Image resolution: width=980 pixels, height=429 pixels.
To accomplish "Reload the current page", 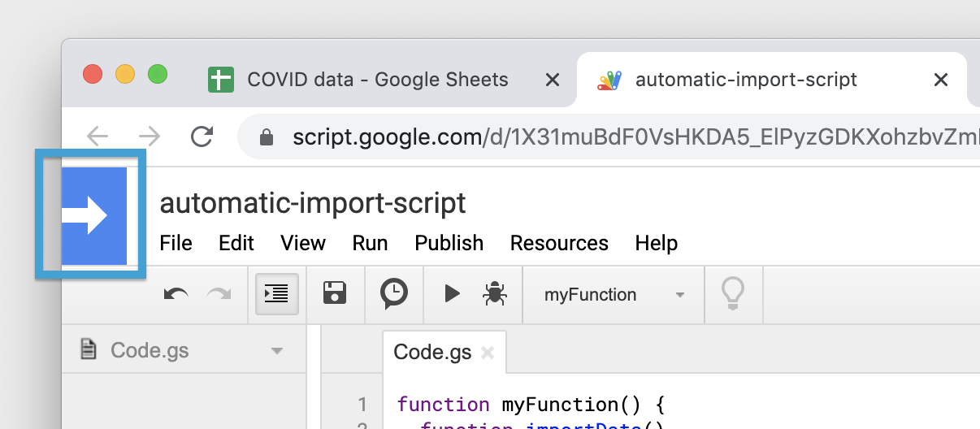I will [x=202, y=136].
